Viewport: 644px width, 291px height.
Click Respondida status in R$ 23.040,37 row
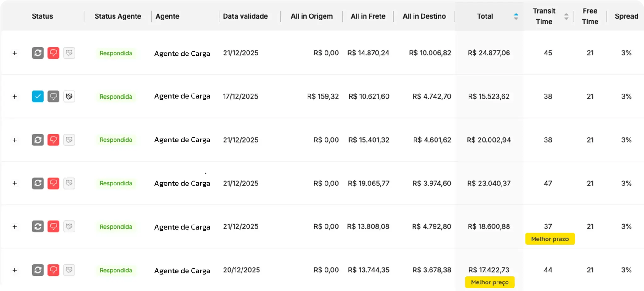coord(116,183)
